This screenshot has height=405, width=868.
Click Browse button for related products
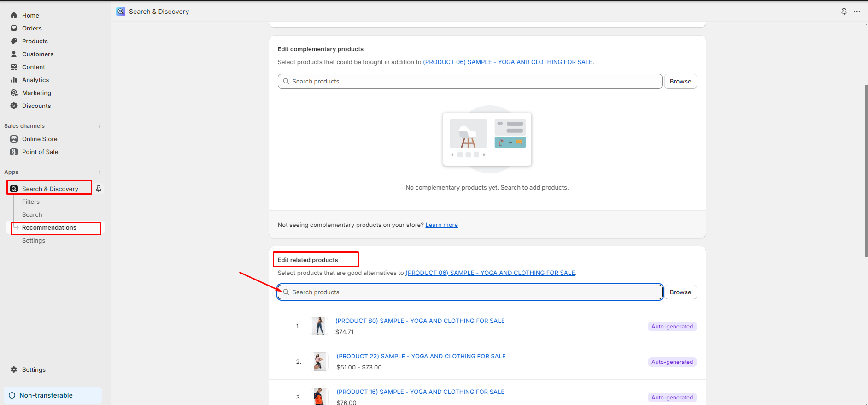(680, 292)
